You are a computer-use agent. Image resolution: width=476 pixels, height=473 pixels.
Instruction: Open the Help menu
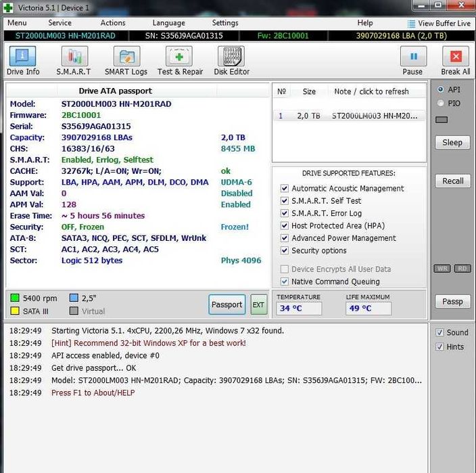pyautogui.click(x=365, y=23)
